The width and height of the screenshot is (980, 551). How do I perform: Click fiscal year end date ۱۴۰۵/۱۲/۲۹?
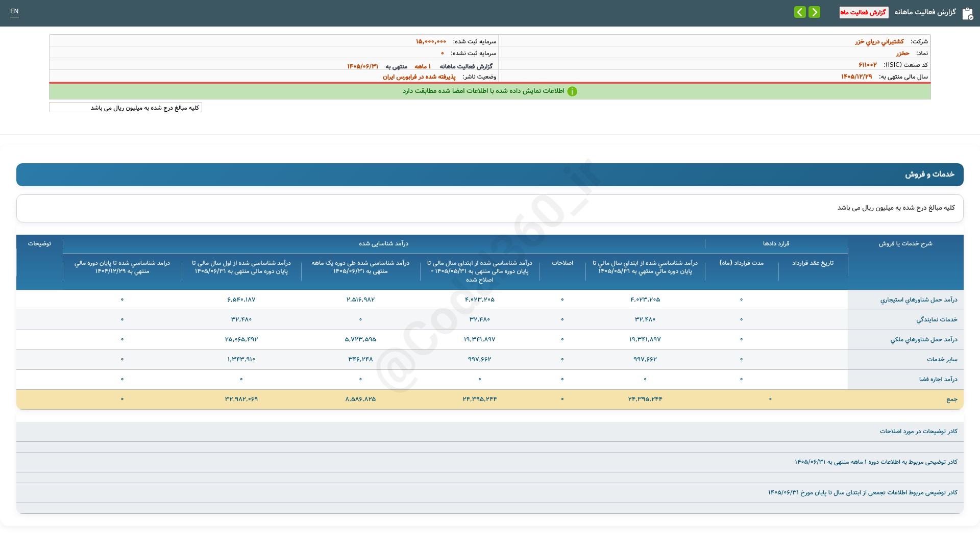click(x=856, y=77)
